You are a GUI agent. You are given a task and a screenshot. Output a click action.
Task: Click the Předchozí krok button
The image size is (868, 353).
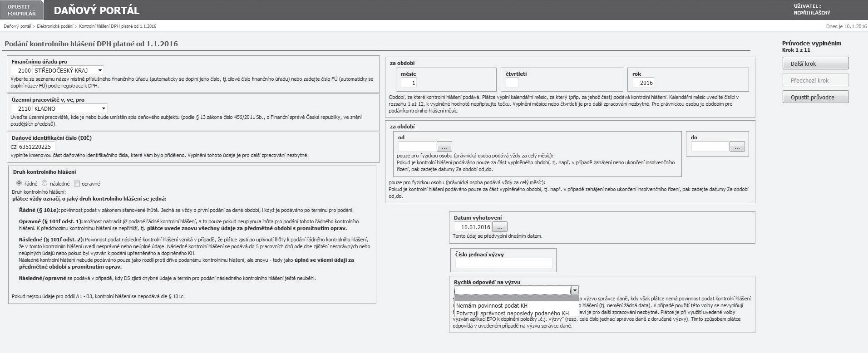click(815, 80)
